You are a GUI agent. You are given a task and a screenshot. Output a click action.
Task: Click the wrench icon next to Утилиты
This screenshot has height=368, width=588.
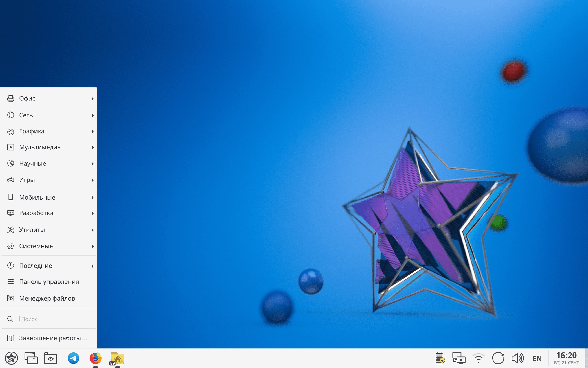point(10,230)
